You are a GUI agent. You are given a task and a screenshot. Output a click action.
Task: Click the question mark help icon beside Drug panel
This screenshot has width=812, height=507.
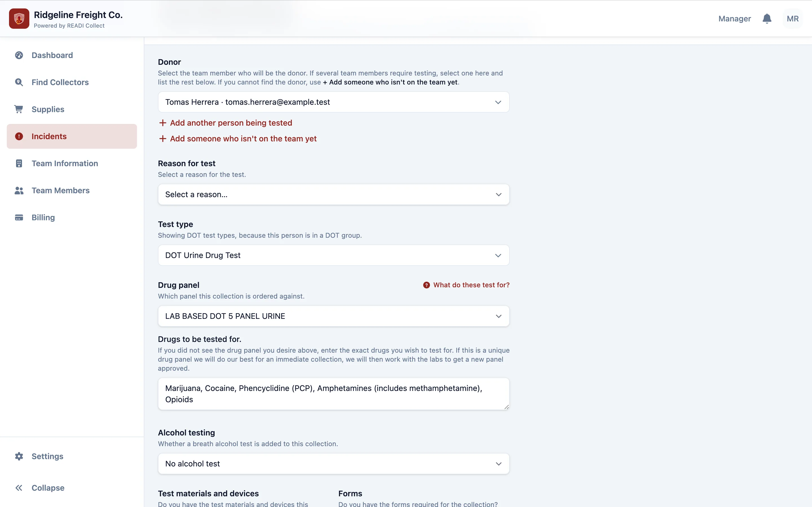click(426, 285)
